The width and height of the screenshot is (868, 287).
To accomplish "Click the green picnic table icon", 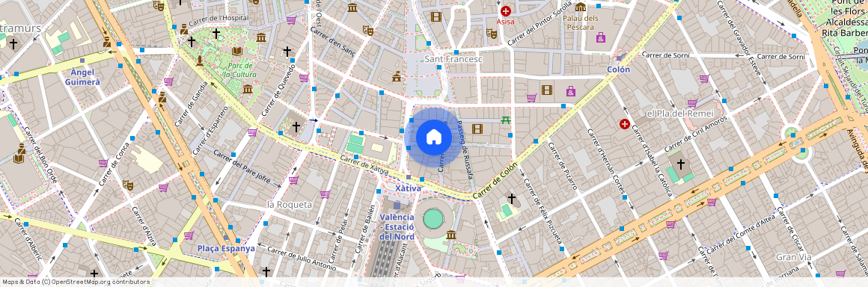I will tap(505, 120).
